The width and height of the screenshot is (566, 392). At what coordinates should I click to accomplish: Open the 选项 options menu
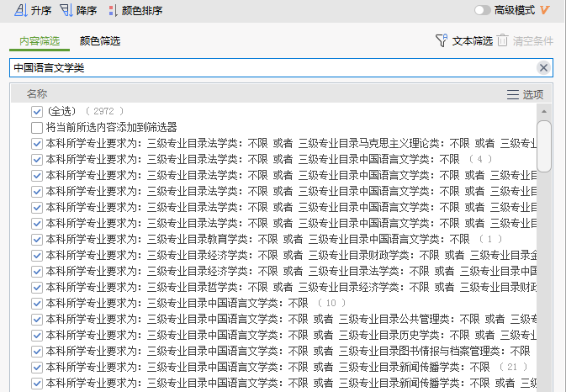[525, 94]
